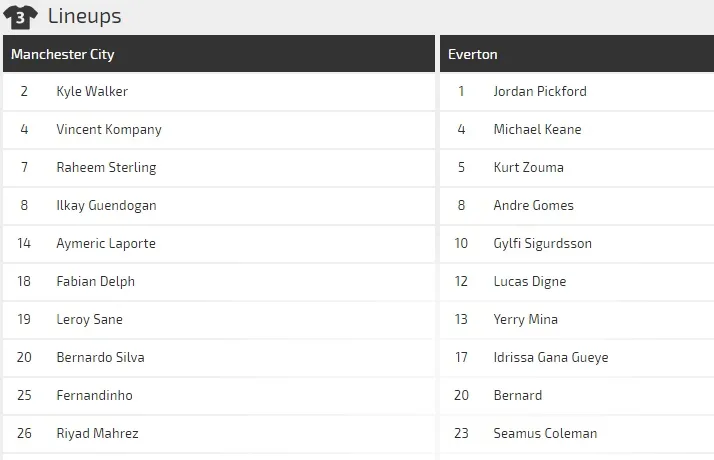714x460 pixels.
Task: Select Fernandinho in the lineup
Action: coord(94,395)
